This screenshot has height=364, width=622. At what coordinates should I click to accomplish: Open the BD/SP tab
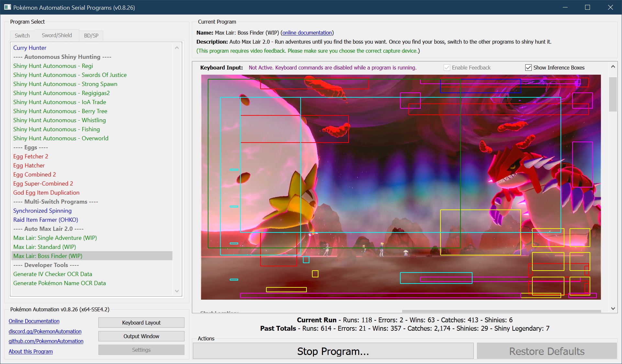91,36
